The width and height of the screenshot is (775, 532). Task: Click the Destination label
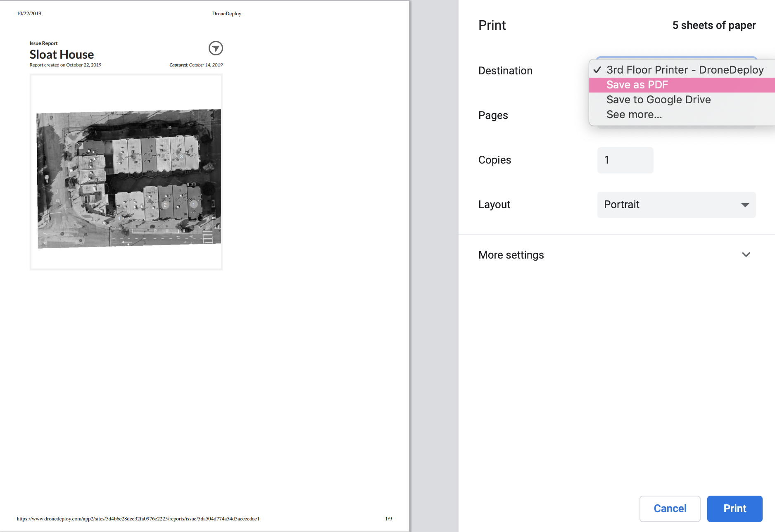(x=505, y=71)
